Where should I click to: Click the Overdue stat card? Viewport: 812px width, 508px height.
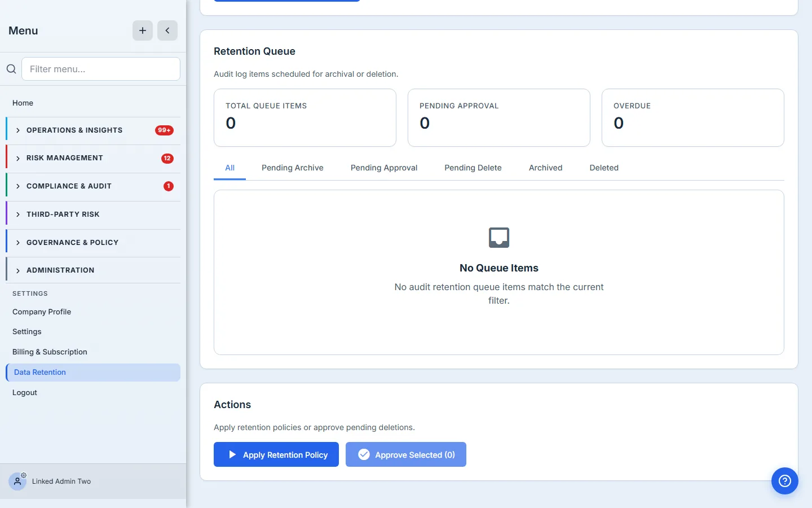693,117
